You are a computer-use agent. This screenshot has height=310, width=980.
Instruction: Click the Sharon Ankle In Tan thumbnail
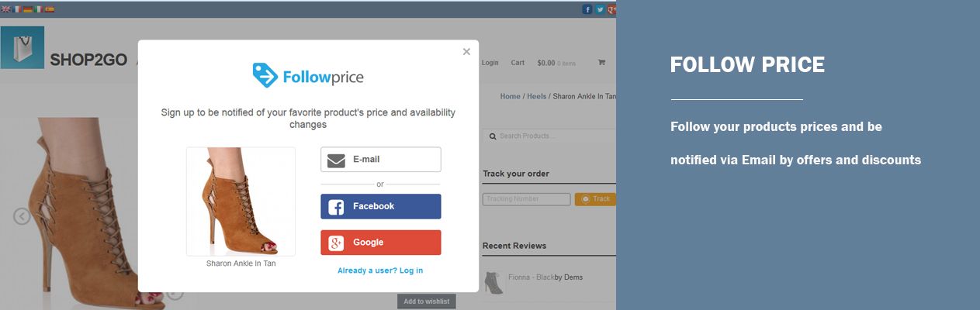coord(241,201)
